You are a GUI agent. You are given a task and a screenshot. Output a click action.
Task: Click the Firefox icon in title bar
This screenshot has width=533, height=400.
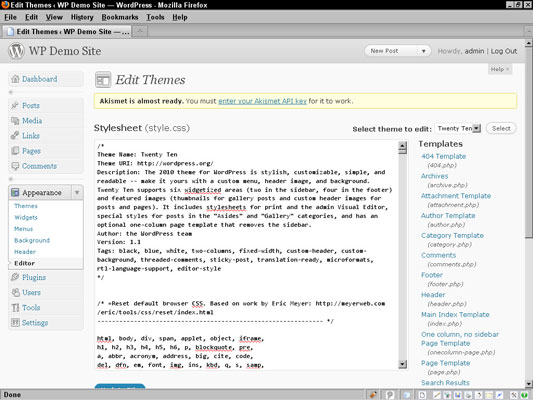point(5,5)
